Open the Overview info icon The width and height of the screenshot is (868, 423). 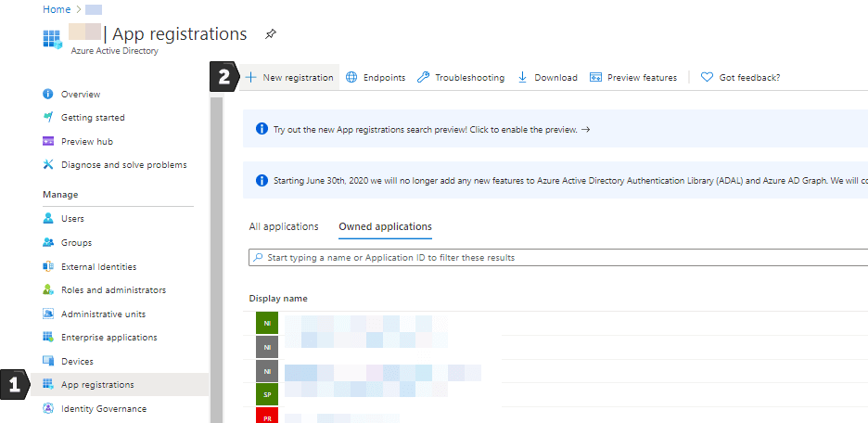point(48,94)
